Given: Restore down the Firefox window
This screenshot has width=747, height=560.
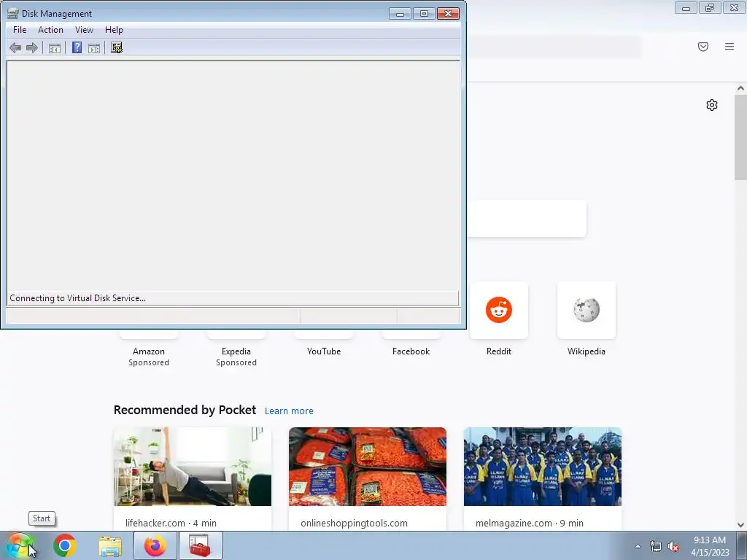Looking at the screenshot, I should pyautogui.click(x=710, y=7).
